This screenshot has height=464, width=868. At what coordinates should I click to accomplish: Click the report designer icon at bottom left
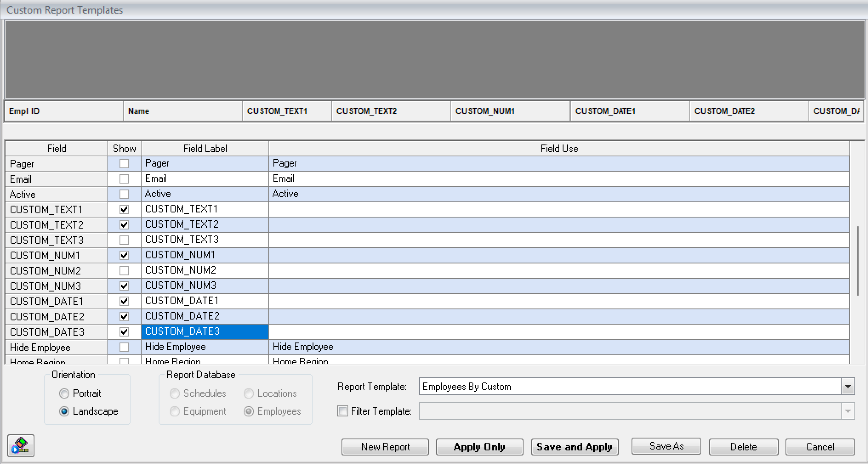click(20, 446)
